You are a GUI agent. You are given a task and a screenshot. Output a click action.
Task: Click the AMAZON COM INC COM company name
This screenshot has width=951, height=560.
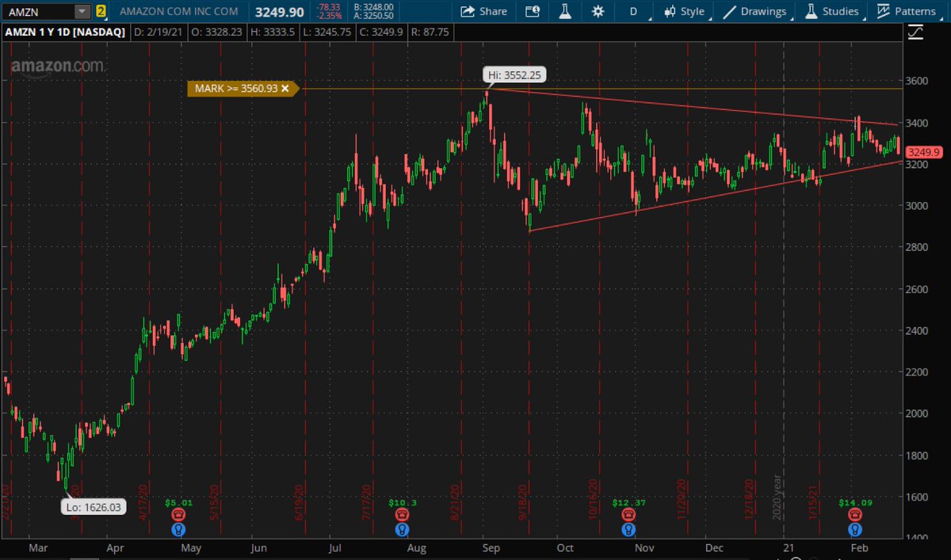(179, 12)
